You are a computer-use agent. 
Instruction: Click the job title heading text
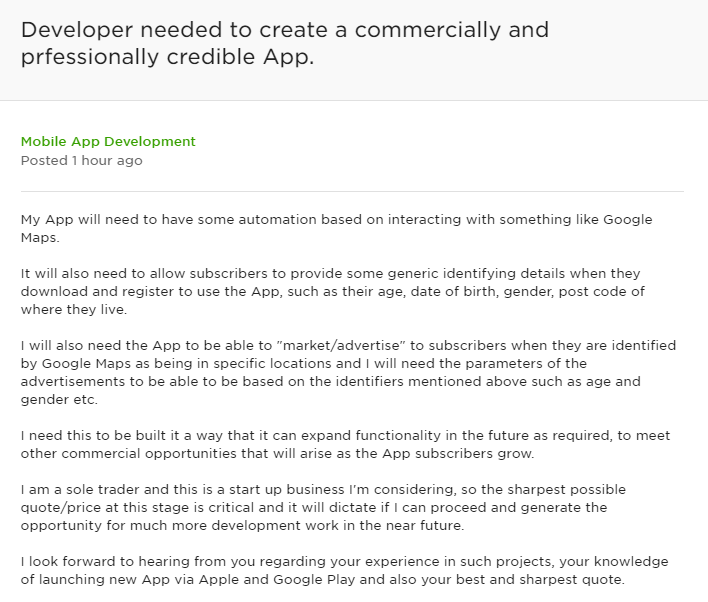(285, 43)
